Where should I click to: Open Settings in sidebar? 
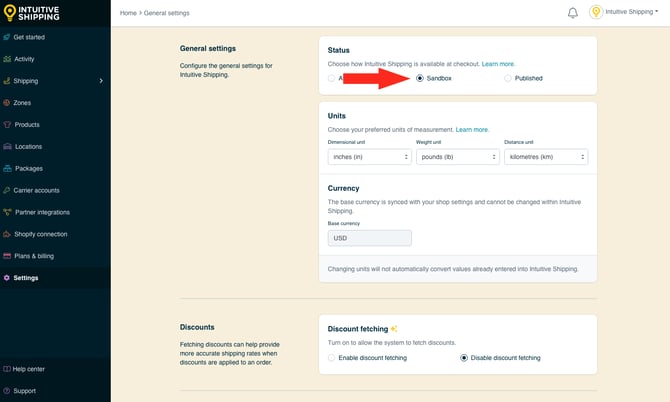(x=26, y=278)
